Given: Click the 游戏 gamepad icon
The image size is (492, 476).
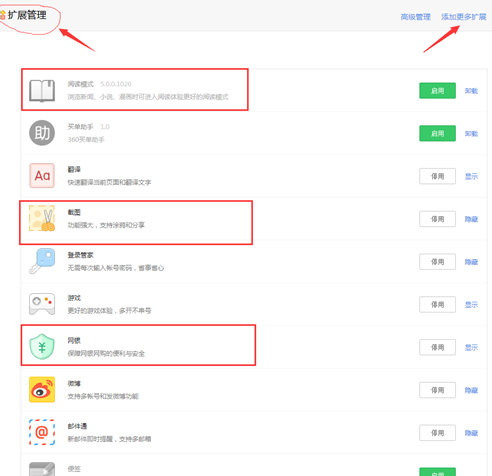Looking at the screenshot, I should (x=42, y=304).
